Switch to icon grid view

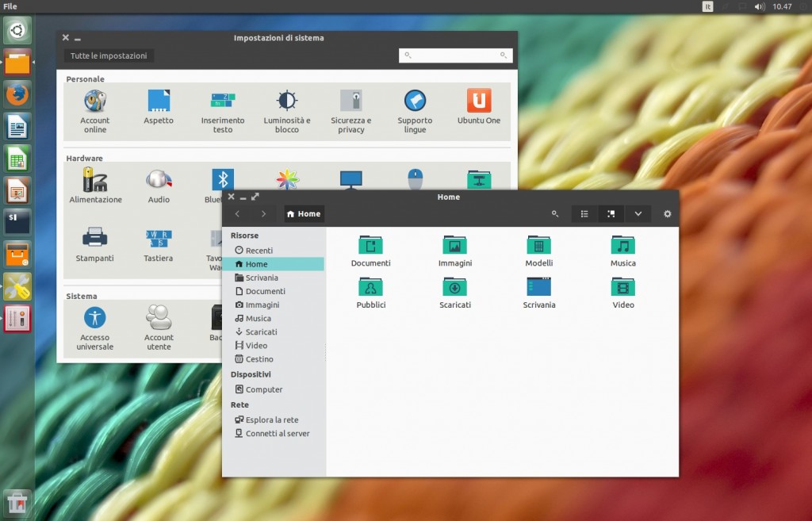pyautogui.click(x=611, y=214)
